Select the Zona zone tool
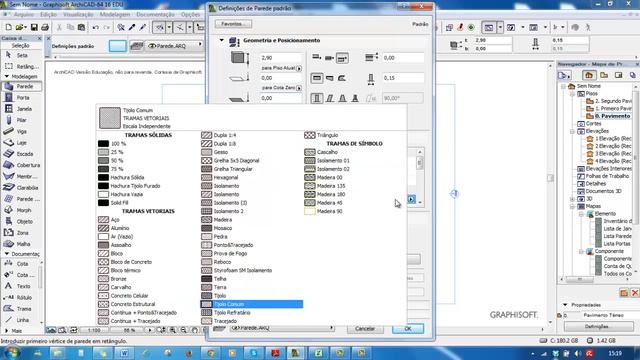This screenshot has width=640, height=360. pyautogui.click(x=21, y=233)
